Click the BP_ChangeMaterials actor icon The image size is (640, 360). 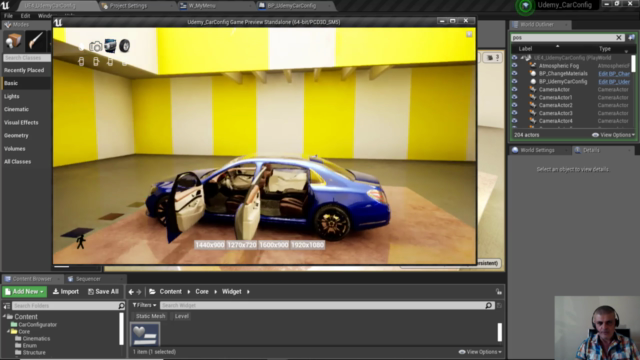click(533, 73)
